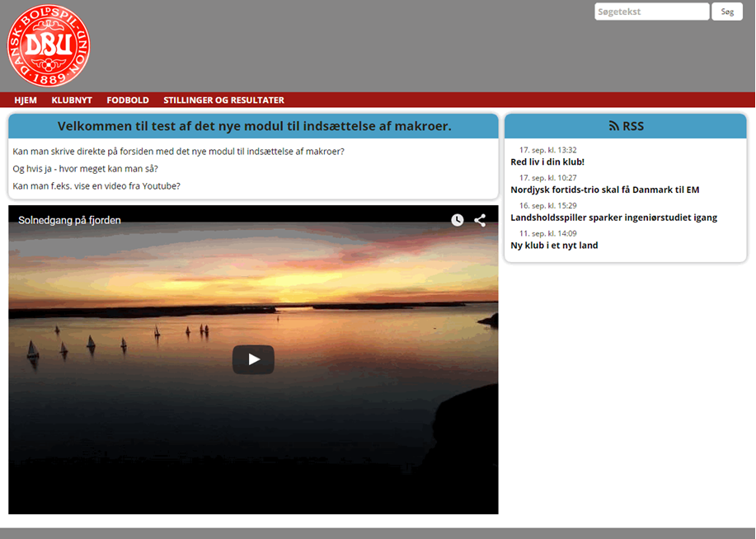The height and width of the screenshot is (539, 756).
Task: Click the Watch later clock icon on the video
Action: [x=457, y=220]
